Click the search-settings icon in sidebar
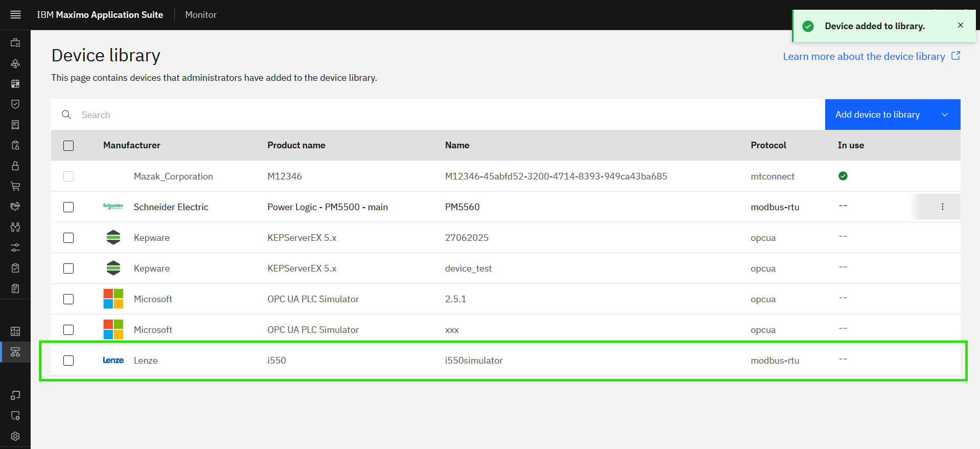This screenshot has height=449, width=980. tap(15, 416)
